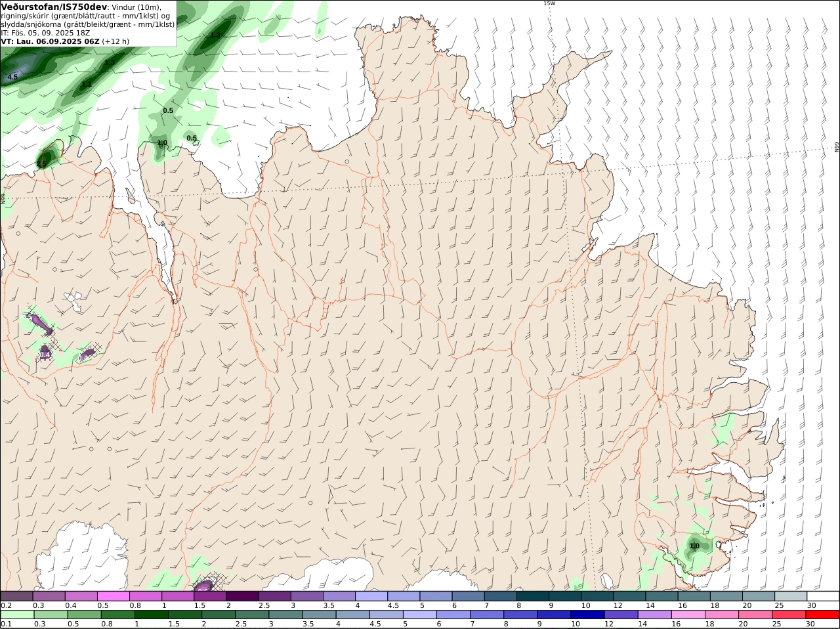The image size is (840, 629).
Task: Click the white swatch after 30 in the top legend row
Action: (x=824, y=596)
